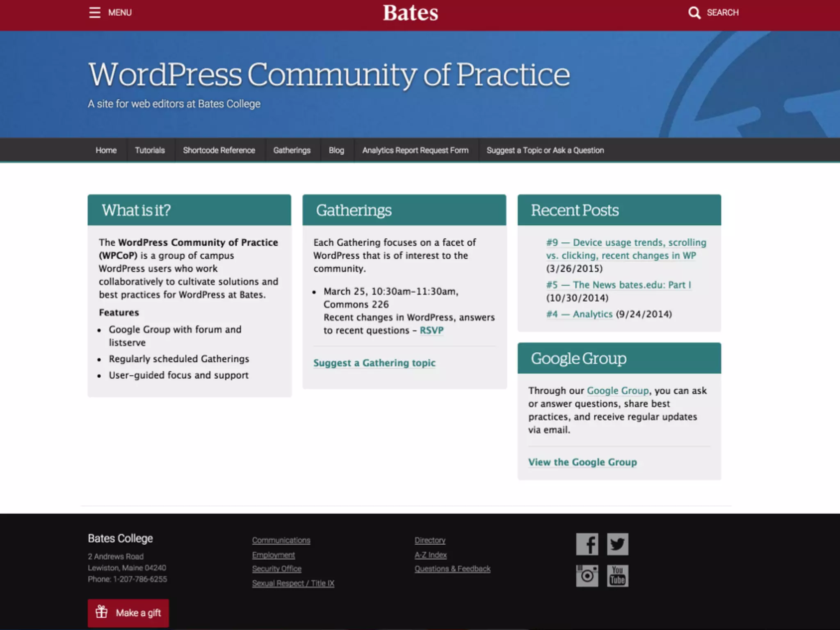Open the hamburger menu icon
This screenshot has width=840, height=630.
pyautogui.click(x=95, y=12)
